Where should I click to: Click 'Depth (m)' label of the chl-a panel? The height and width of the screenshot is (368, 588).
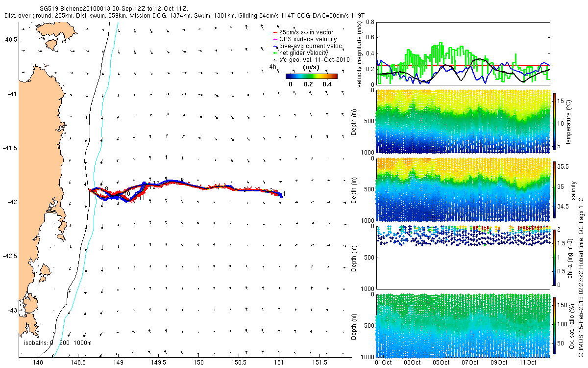pos(354,258)
